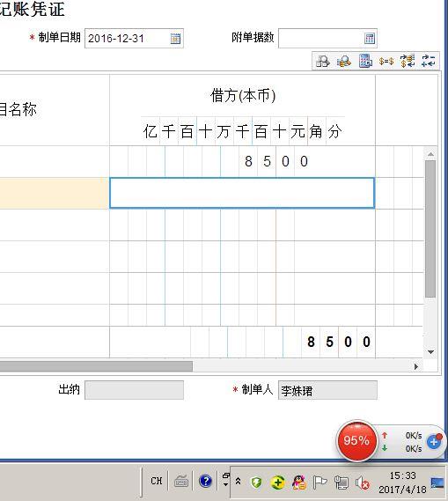Click the 制单日期 field showing 2016-12-31
This screenshot has height=501, width=448.
[134, 39]
